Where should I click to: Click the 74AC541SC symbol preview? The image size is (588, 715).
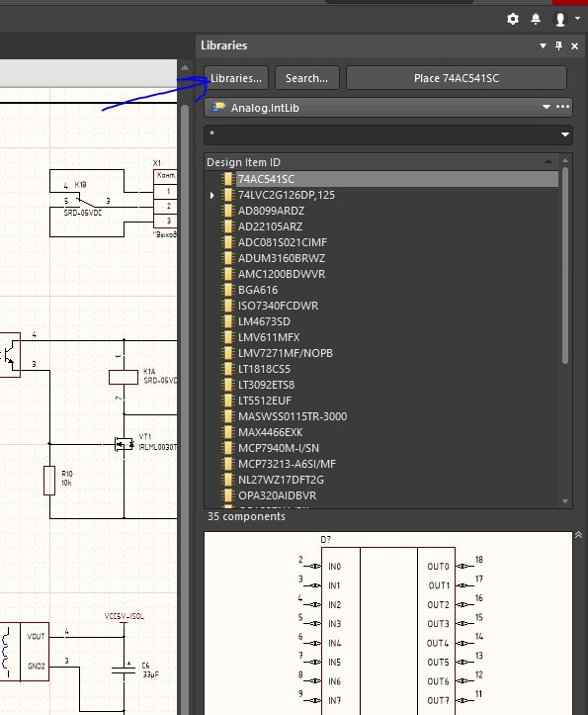point(388,623)
